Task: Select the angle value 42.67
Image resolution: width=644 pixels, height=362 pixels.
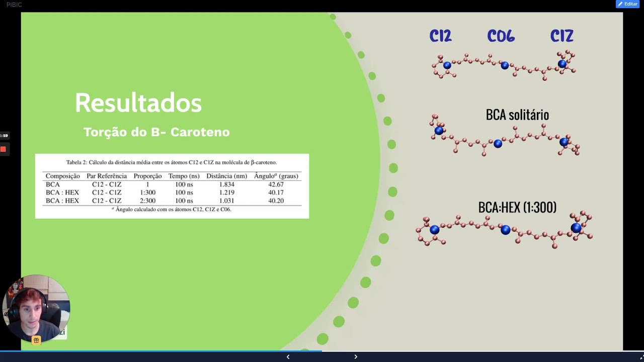Action: 276,185
